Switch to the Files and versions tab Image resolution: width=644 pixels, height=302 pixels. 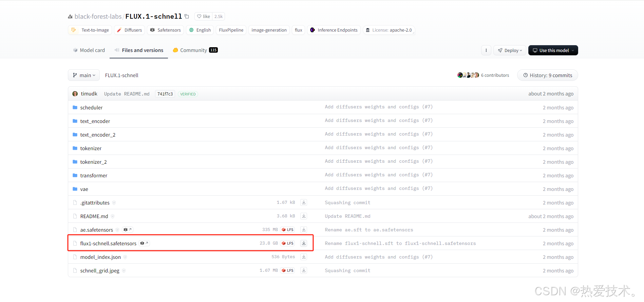click(x=139, y=50)
